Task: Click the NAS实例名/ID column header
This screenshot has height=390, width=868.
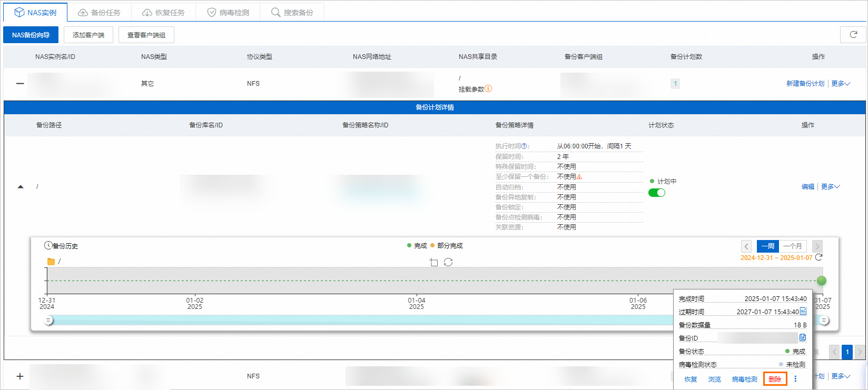Action: click(x=55, y=57)
